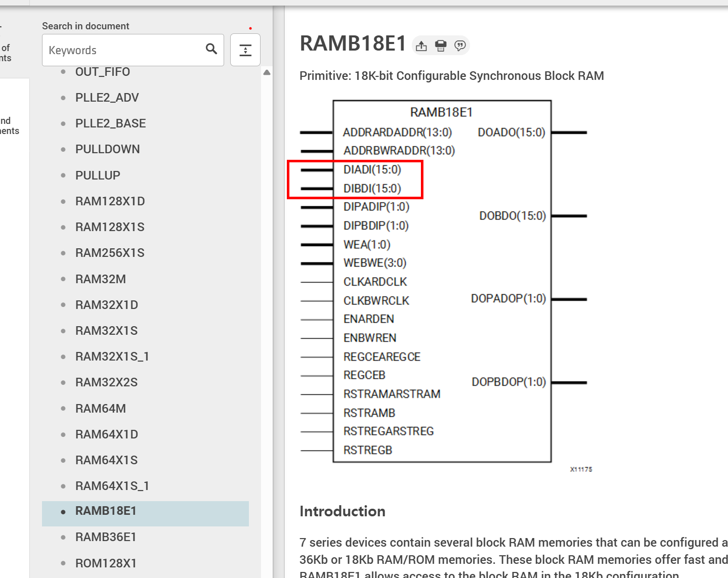Open RAM64X1S_1 entry

point(112,486)
